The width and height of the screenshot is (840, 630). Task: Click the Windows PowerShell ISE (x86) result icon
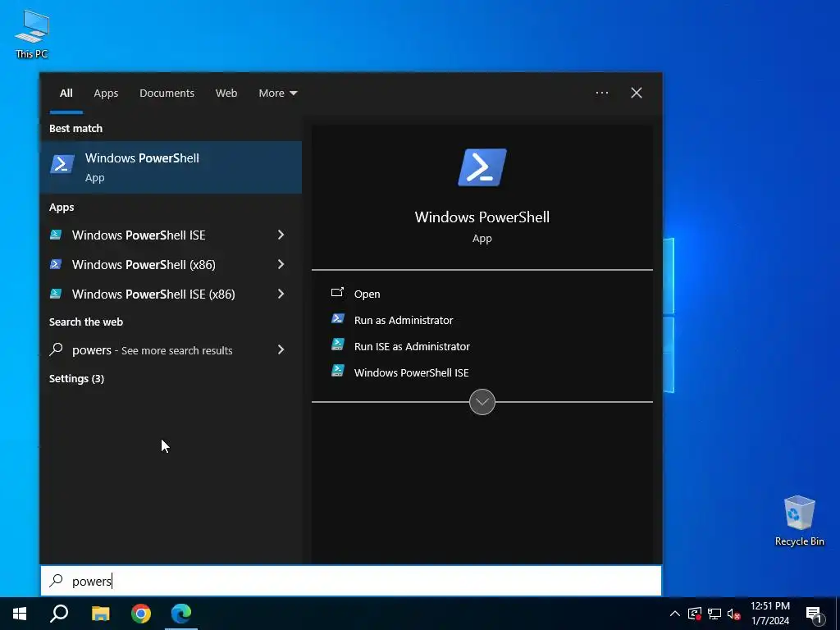[x=56, y=294]
